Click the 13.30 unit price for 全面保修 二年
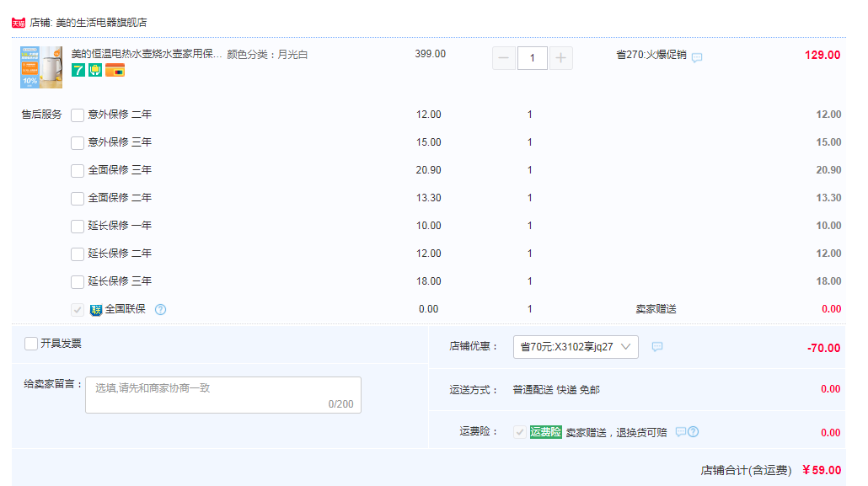The image size is (868, 486). click(428, 198)
